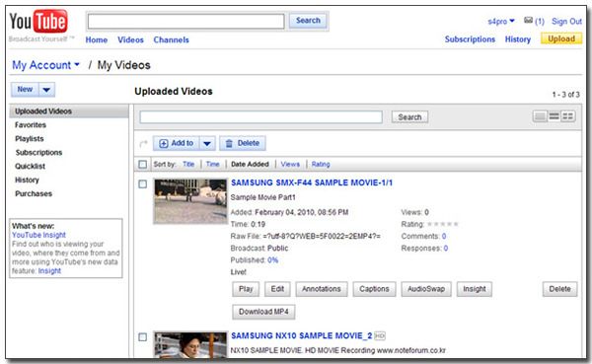The height and width of the screenshot is (364, 592).
Task: Click the Download MP4 button
Action: point(263,312)
